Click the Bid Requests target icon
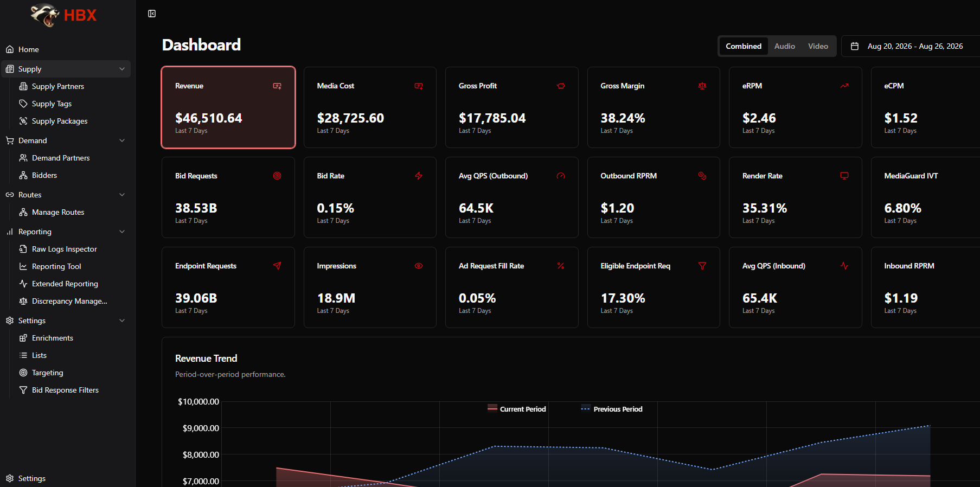980x487 pixels. 277,176
